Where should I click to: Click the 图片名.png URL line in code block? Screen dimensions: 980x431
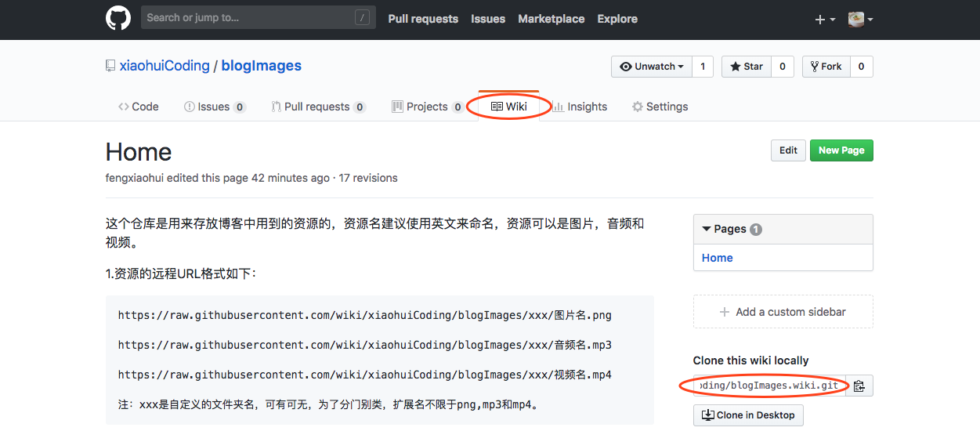pos(365,316)
